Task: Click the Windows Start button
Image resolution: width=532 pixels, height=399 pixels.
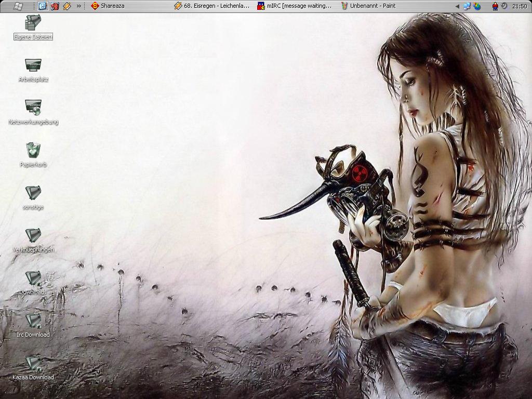Action: 17,6
